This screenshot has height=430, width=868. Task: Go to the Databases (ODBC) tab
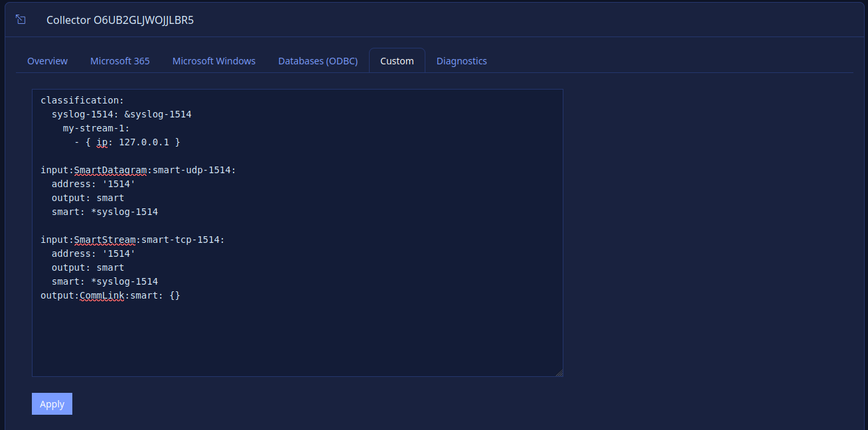pos(318,61)
